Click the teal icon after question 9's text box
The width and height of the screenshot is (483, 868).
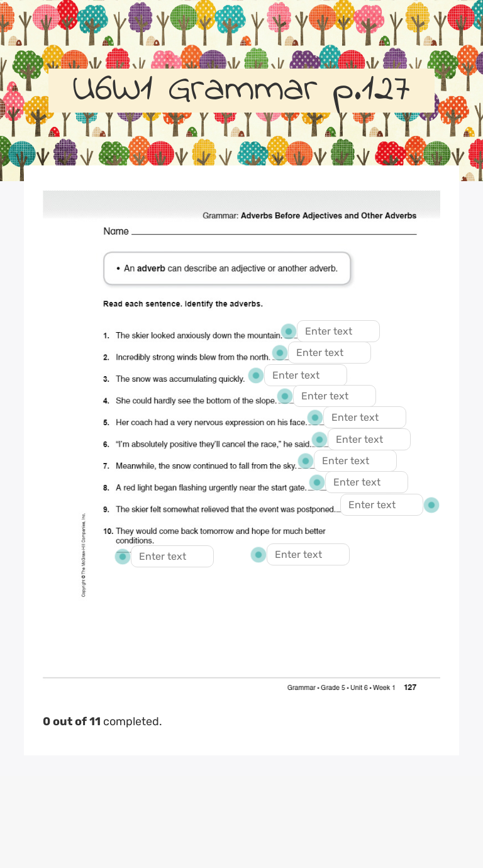(x=431, y=504)
